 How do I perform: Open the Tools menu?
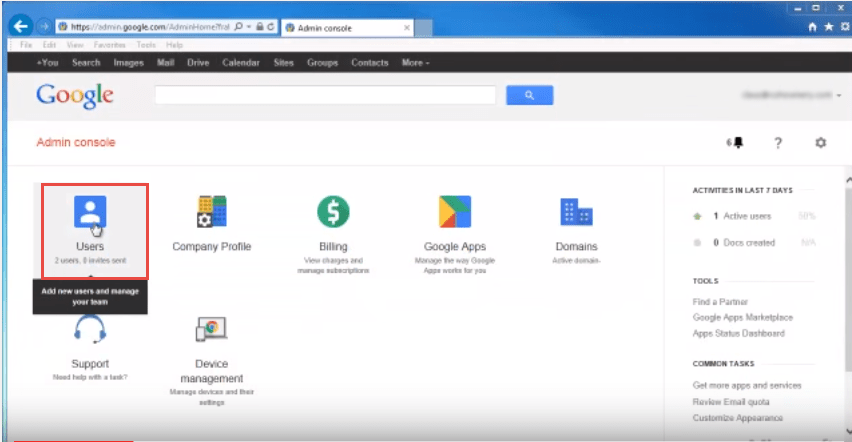[x=146, y=45]
